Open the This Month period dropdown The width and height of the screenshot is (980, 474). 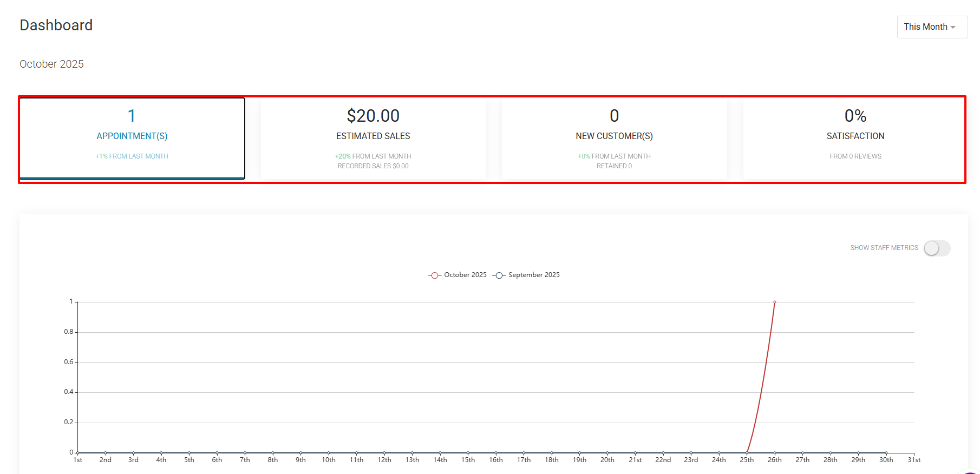click(932, 27)
